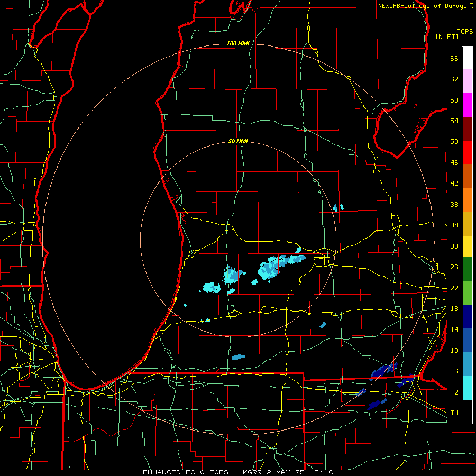Click the '42' value on the scale
The height and width of the screenshot is (476, 476).
coord(454,184)
